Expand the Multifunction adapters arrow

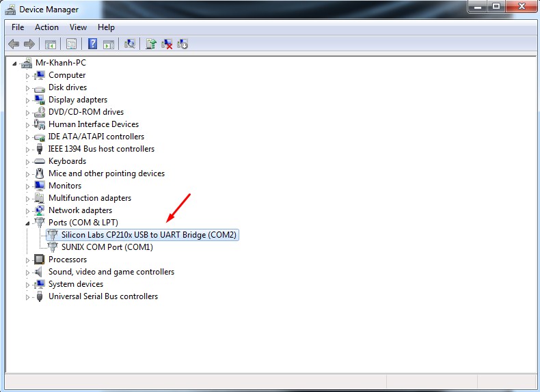point(27,199)
